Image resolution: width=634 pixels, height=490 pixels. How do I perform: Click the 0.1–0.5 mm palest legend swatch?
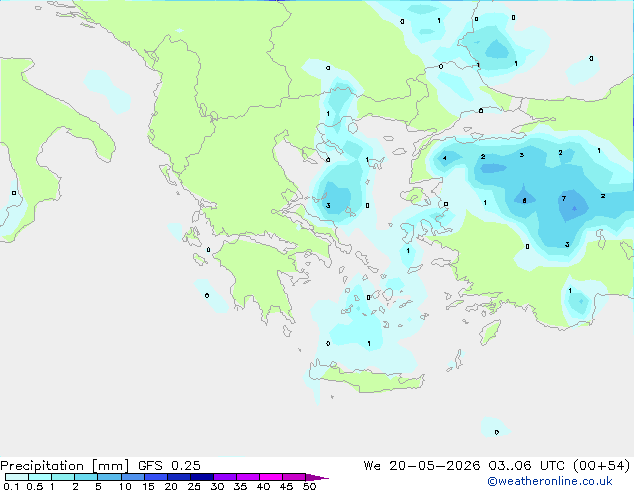coord(17,477)
